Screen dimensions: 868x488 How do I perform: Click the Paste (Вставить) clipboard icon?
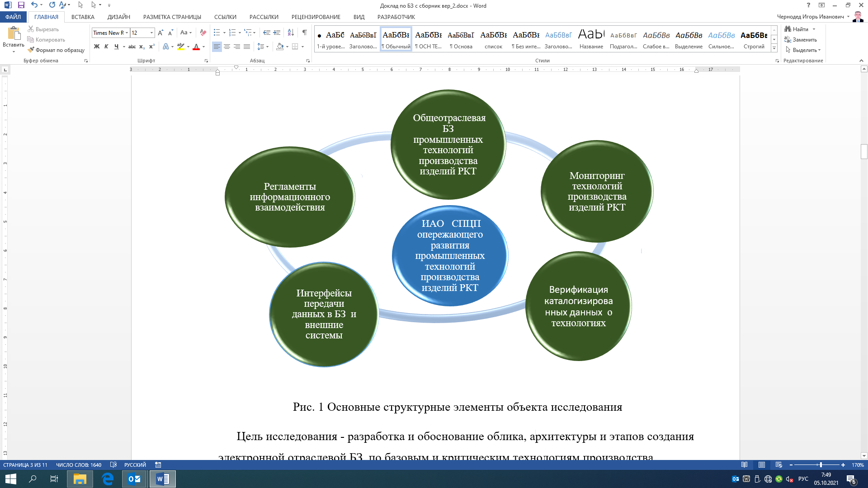tap(14, 34)
